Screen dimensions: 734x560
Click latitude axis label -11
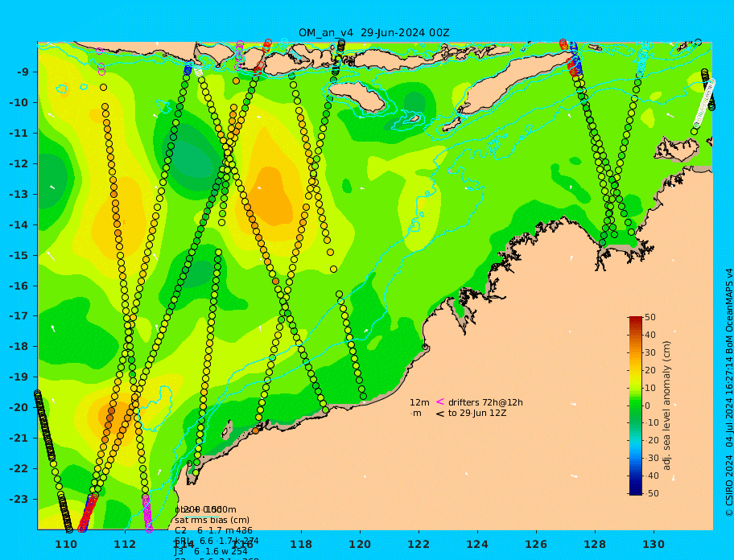click(19, 134)
